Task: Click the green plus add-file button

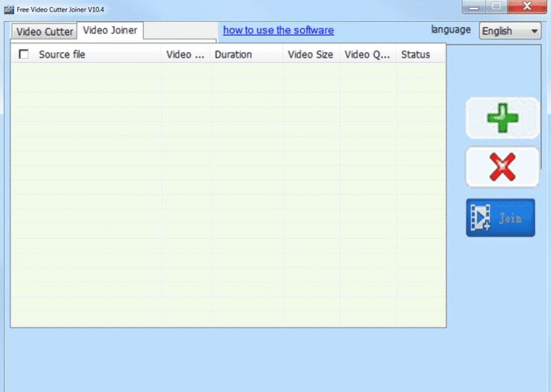Action: click(502, 118)
